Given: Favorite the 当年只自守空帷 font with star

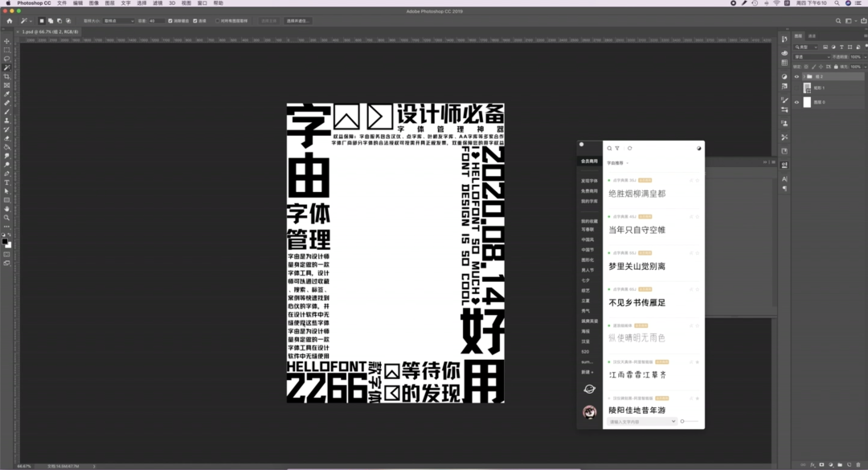Looking at the screenshot, I should click(698, 216).
